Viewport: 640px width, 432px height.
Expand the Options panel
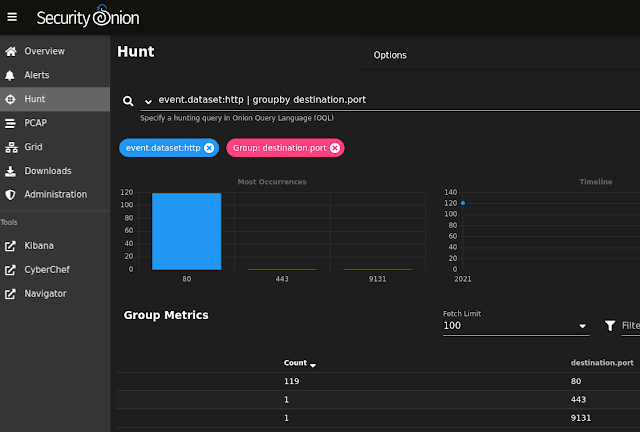pyautogui.click(x=390, y=55)
